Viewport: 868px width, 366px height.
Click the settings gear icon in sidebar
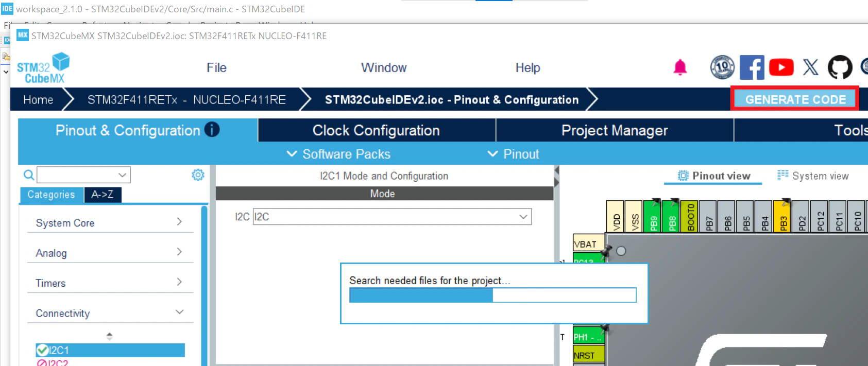pos(198,175)
